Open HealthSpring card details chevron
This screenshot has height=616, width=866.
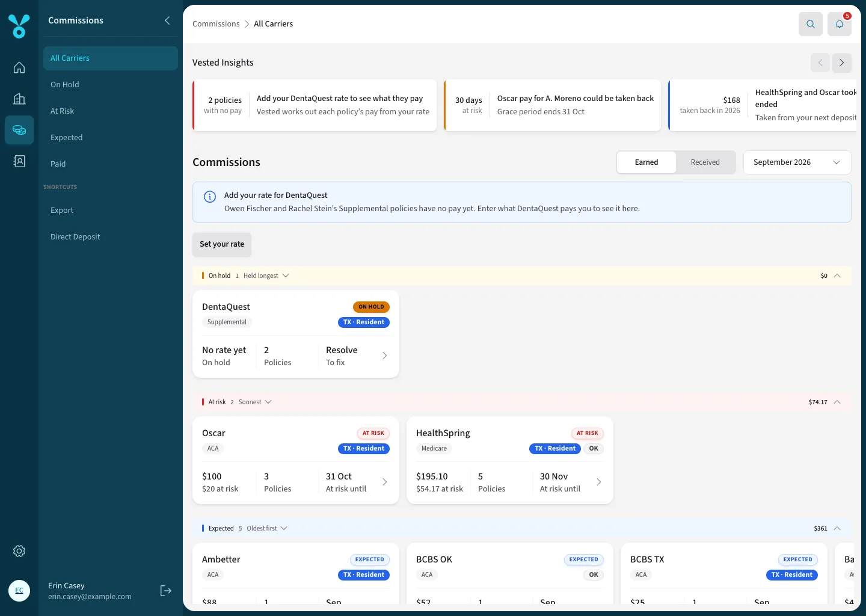pyautogui.click(x=599, y=482)
